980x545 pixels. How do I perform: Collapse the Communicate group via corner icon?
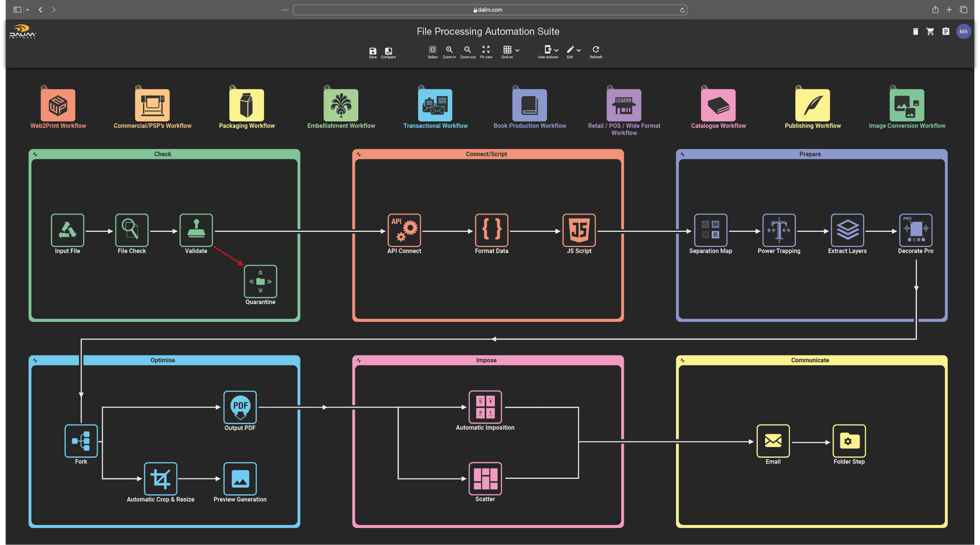coord(683,361)
